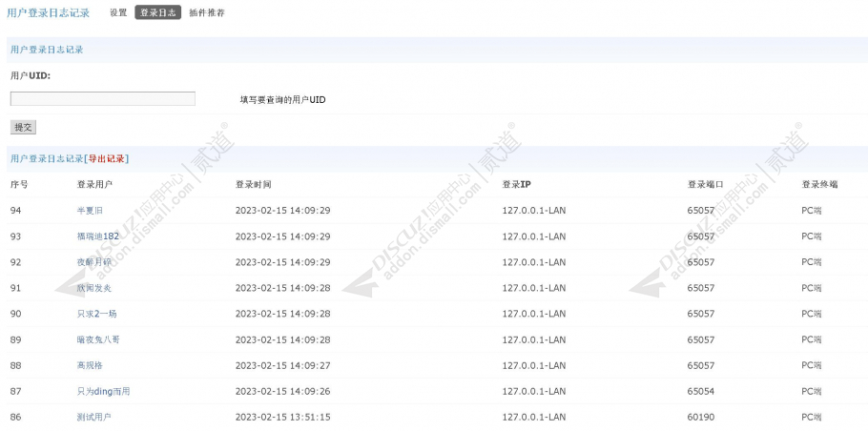868x431 pixels.
Task: Select sequence number 94
Action: click(16, 211)
